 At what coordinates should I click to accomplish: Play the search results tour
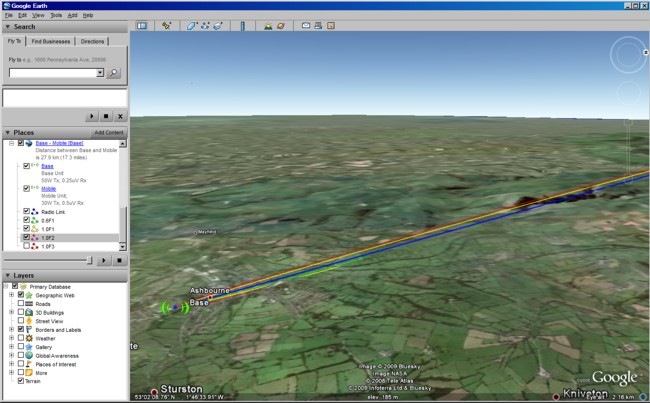(x=92, y=117)
